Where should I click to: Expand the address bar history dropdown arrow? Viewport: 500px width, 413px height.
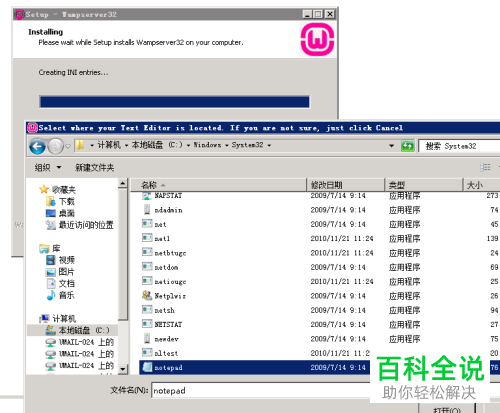coord(392,146)
